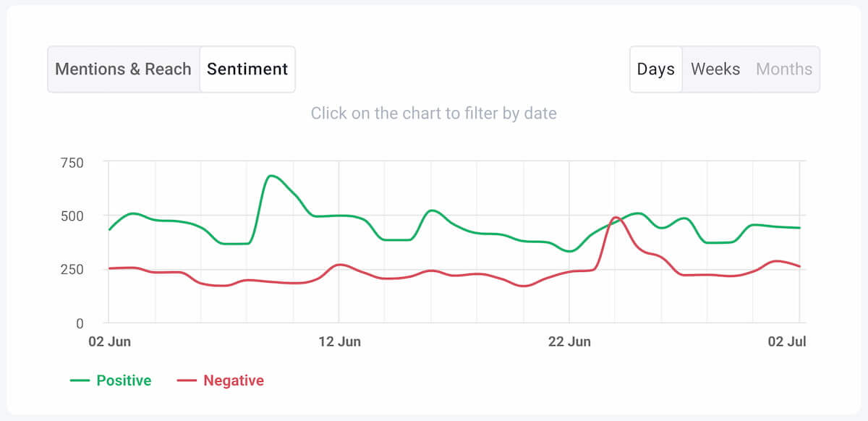Click the 'Click on the chart to filter' hint text
Image resolution: width=868 pixels, height=421 pixels.
(433, 114)
